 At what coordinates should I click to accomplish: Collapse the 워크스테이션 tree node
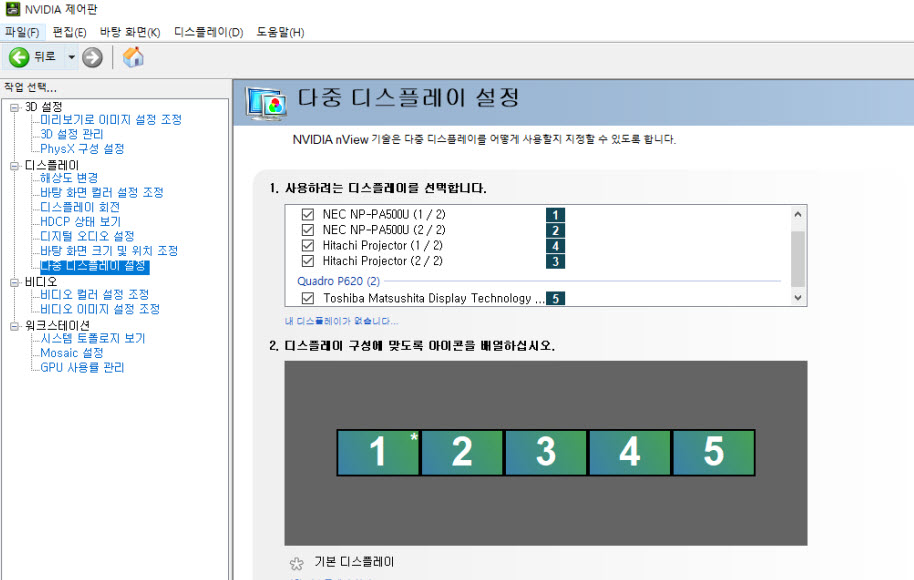click(15, 326)
